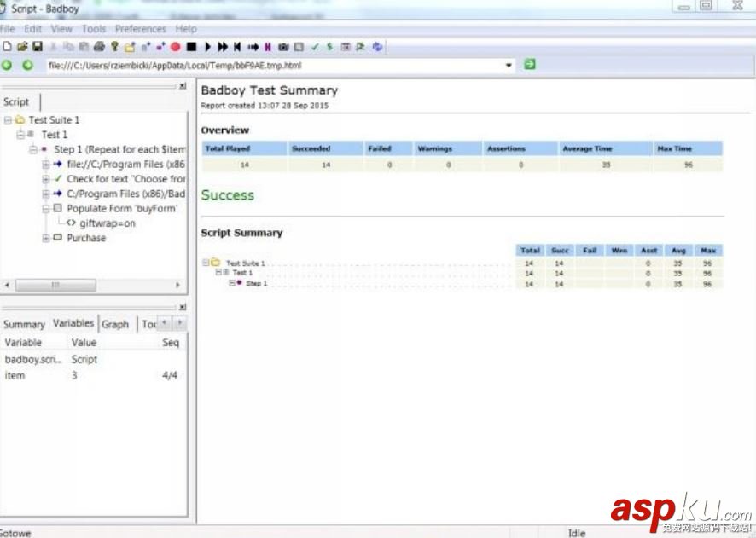Play all with the double triangle button
This screenshot has width=756, height=538.
(223, 47)
